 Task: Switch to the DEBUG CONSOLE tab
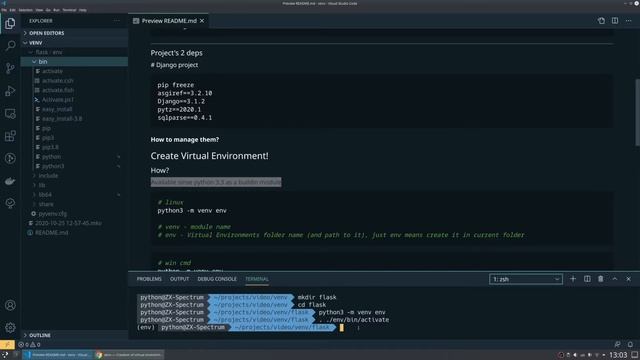pyautogui.click(x=217, y=279)
